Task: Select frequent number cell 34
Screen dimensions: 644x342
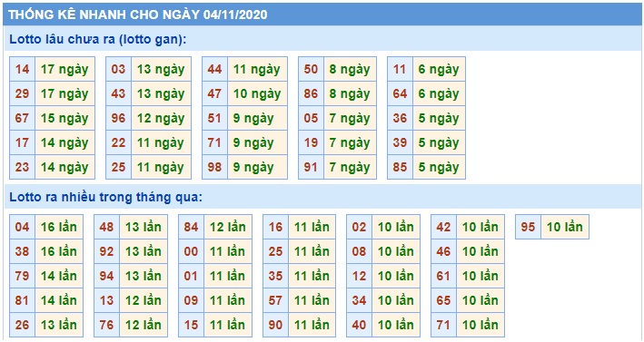Action: (x=359, y=300)
